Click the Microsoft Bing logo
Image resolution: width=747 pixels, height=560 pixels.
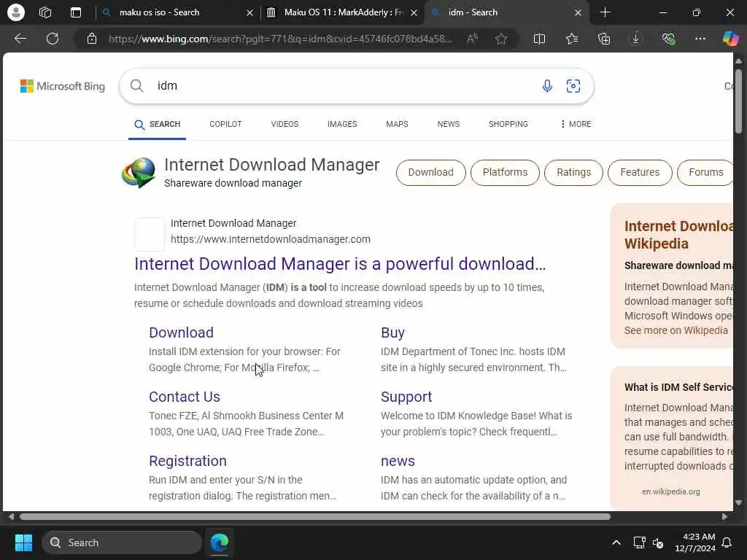[63, 86]
